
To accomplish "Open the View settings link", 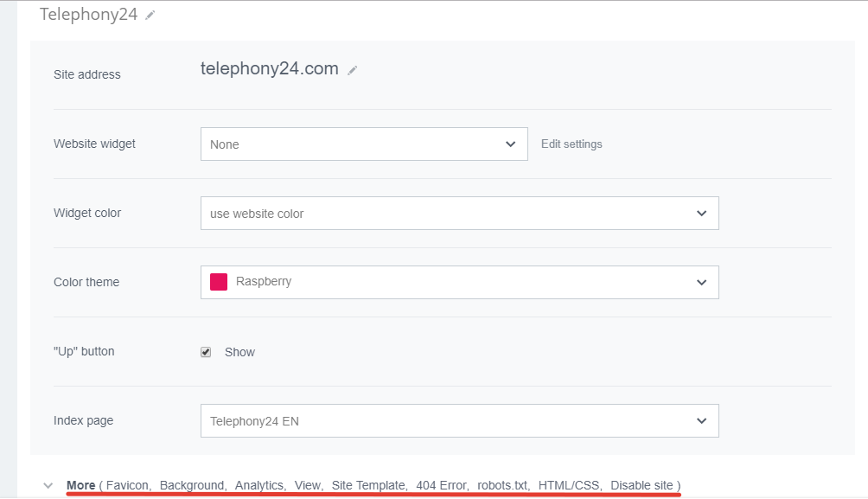I will [x=307, y=485].
